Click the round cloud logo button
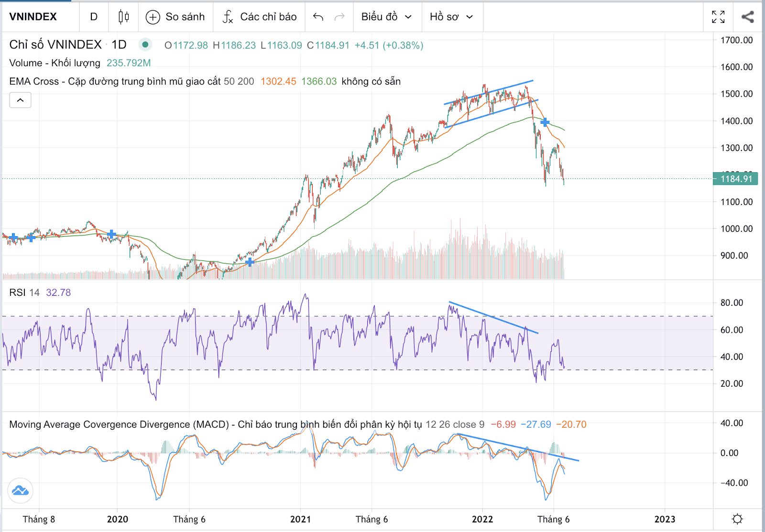The width and height of the screenshot is (765, 532). [x=20, y=490]
